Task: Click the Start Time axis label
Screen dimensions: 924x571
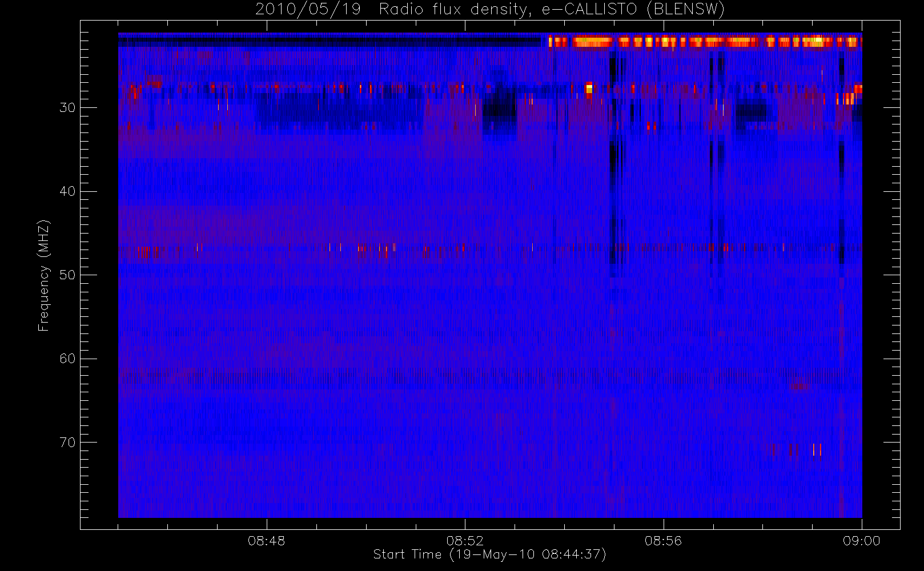Action: click(489, 554)
